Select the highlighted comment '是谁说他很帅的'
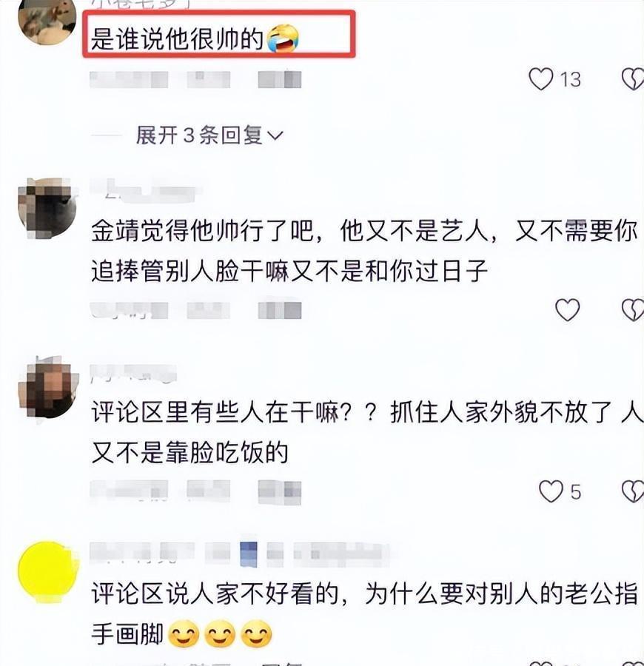Screen dimensions: 644x666 tap(219, 34)
